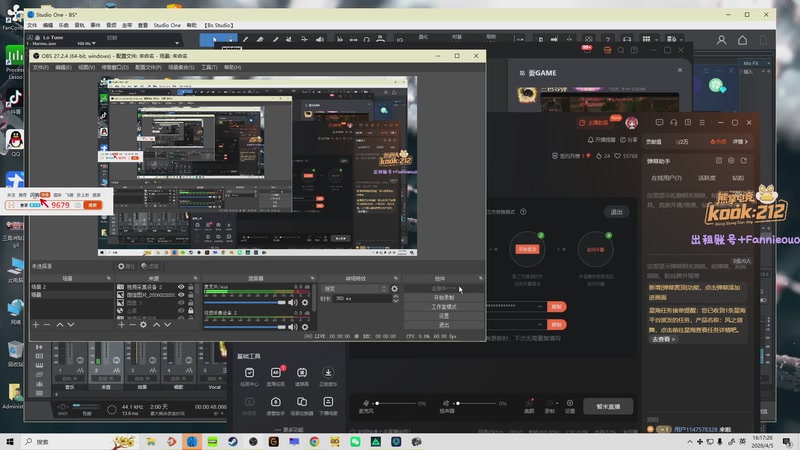The image size is (800, 450).
Task: Open OBS 文件(F) menu
Action: pos(41,67)
